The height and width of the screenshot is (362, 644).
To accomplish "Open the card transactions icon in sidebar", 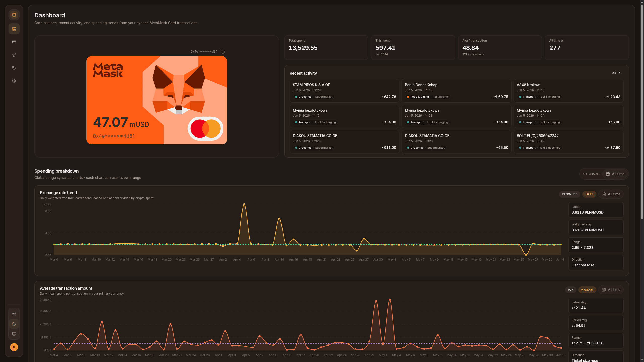I will point(14,42).
